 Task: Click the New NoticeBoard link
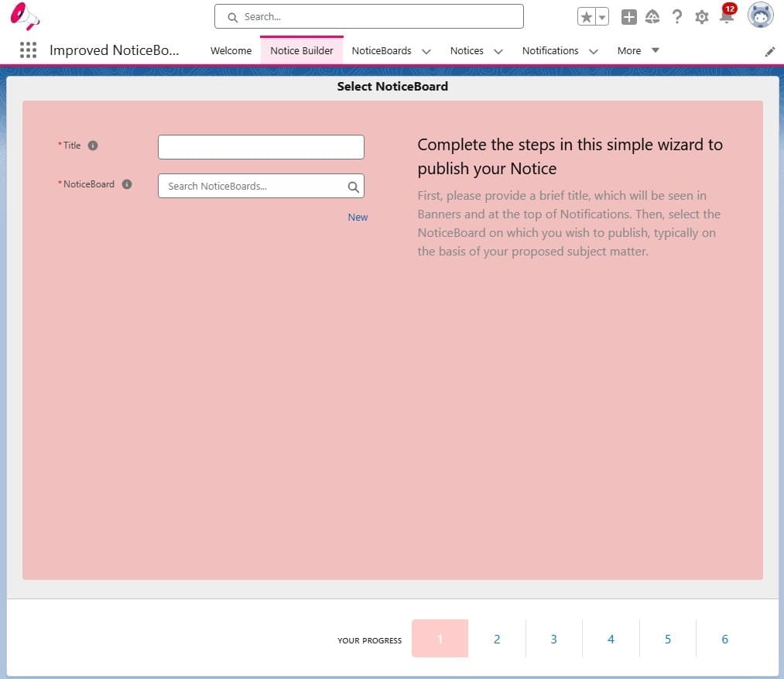point(358,217)
